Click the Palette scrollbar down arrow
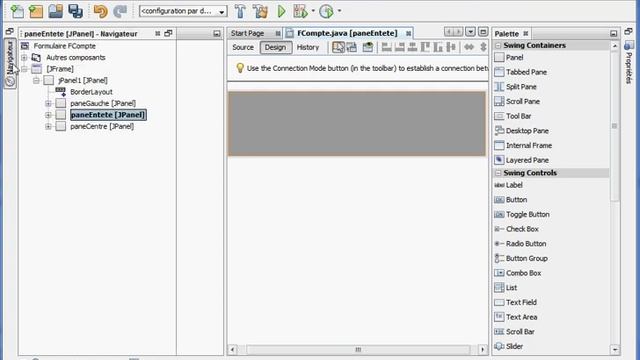 pyautogui.click(x=615, y=349)
